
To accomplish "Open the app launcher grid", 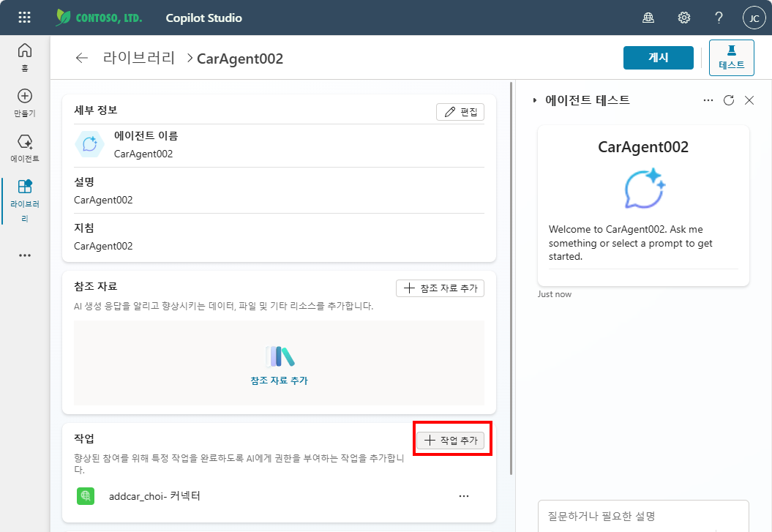I will [24, 18].
